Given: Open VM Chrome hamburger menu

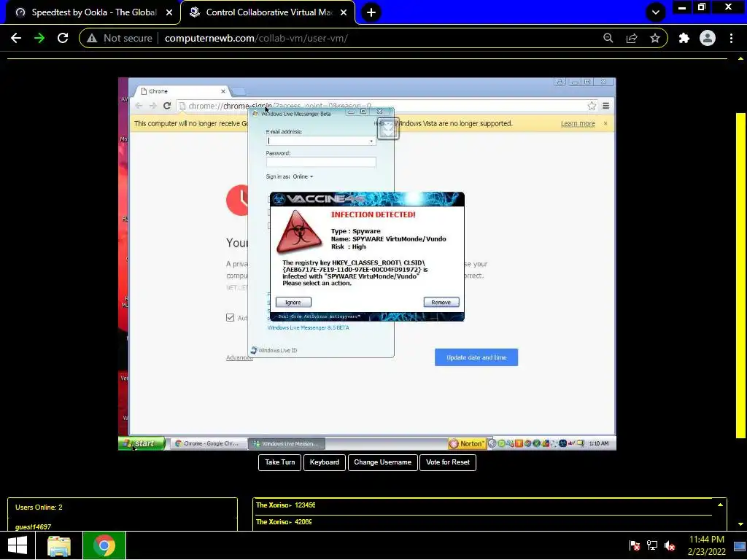Looking at the screenshot, I should (x=606, y=106).
